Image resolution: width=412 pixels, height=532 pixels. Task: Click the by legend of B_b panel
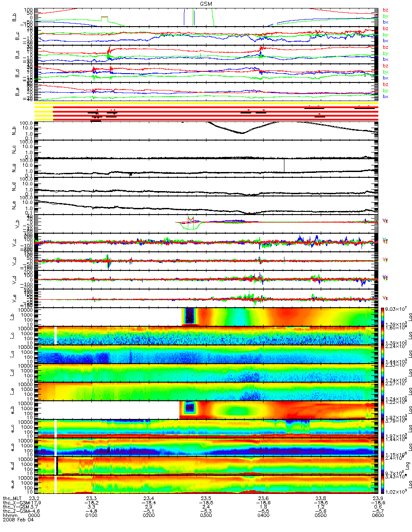[x=385, y=16]
